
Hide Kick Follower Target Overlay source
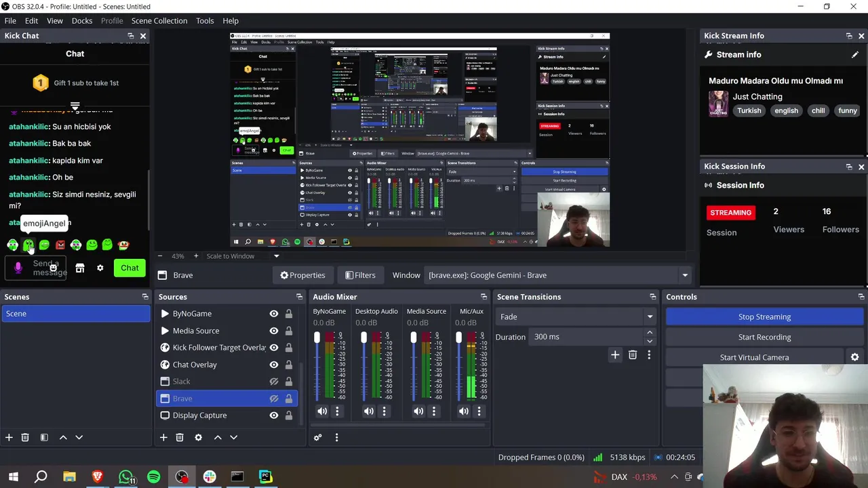pyautogui.click(x=274, y=348)
